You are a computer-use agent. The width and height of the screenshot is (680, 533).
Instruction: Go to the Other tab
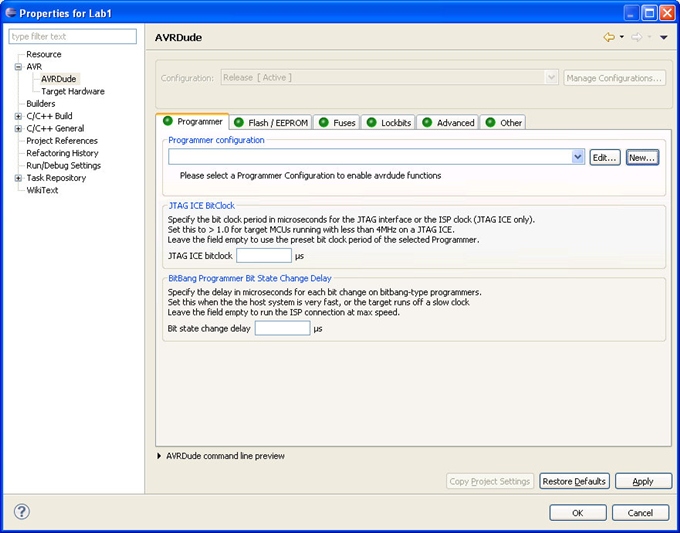click(x=504, y=123)
